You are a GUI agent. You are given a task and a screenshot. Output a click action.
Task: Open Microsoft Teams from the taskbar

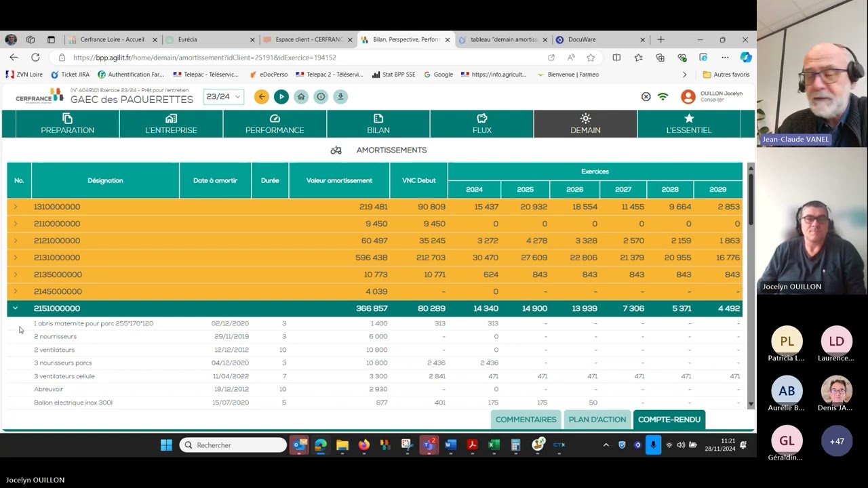click(429, 445)
